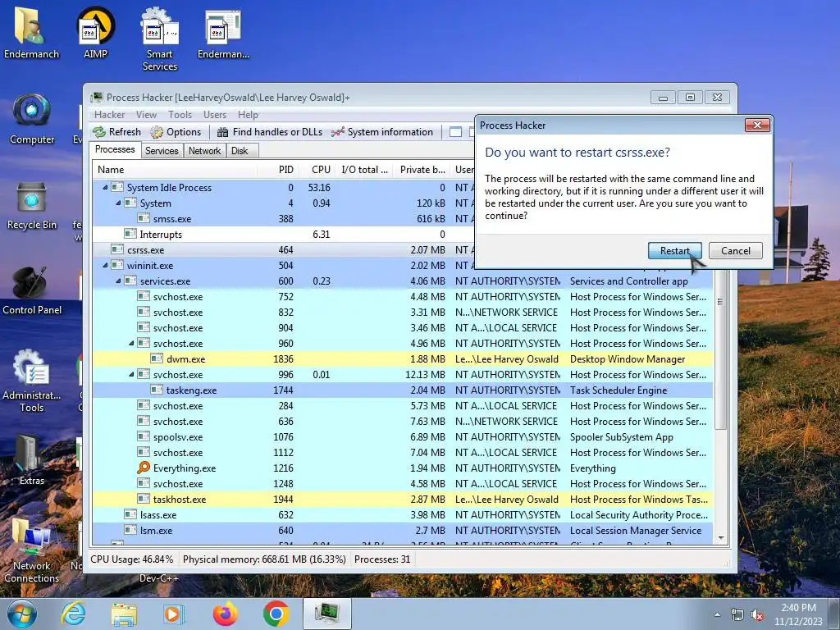Click the spoolsv.exe process icon
This screenshot has width=840, height=630.
[x=143, y=436]
